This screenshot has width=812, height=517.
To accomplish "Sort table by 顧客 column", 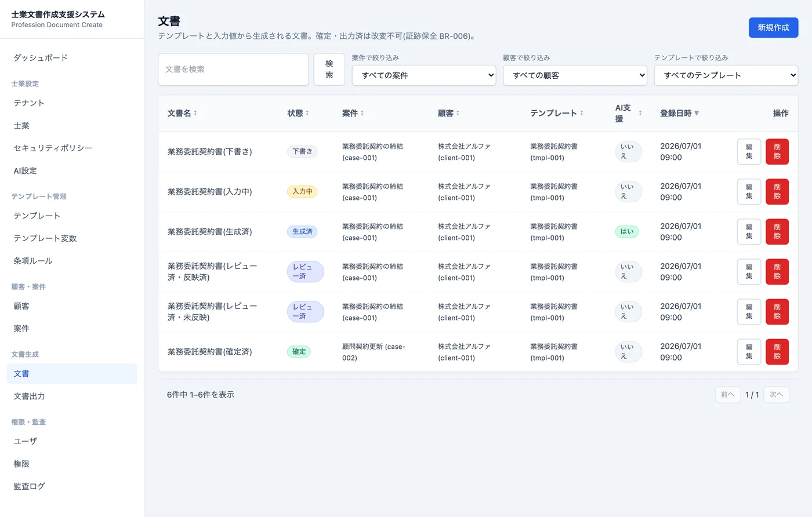I will [x=448, y=113].
